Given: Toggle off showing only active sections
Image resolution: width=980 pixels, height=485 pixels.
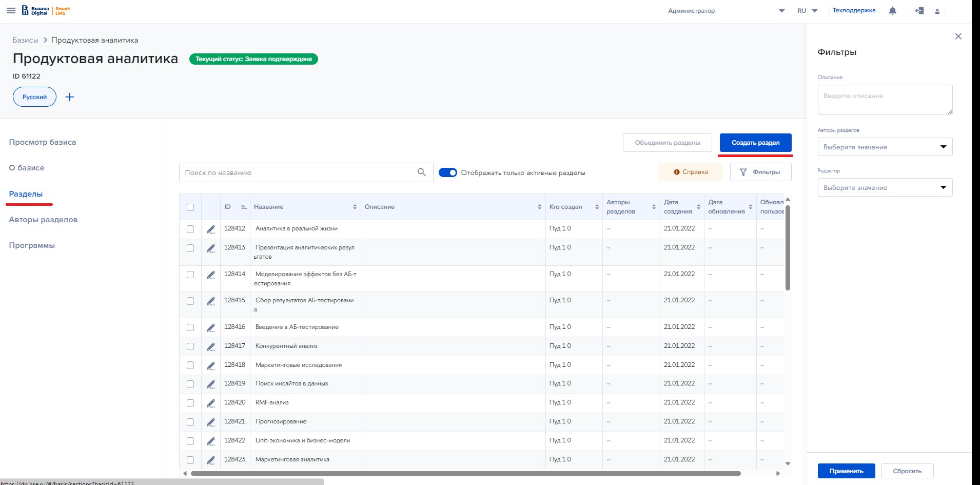Looking at the screenshot, I should 448,172.
